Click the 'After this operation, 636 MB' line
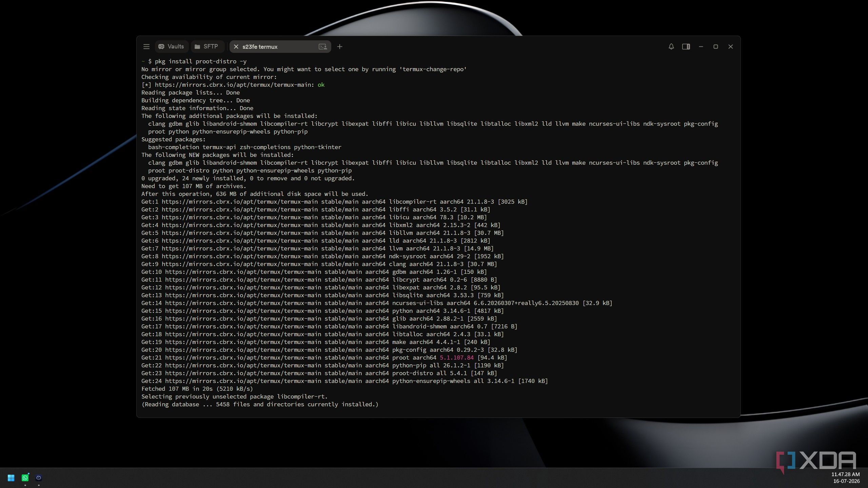868x488 pixels. point(255,194)
